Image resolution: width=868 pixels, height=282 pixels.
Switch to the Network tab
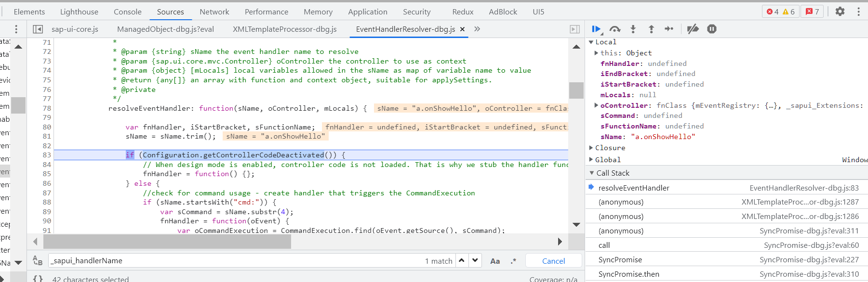click(x=214, y=12)
